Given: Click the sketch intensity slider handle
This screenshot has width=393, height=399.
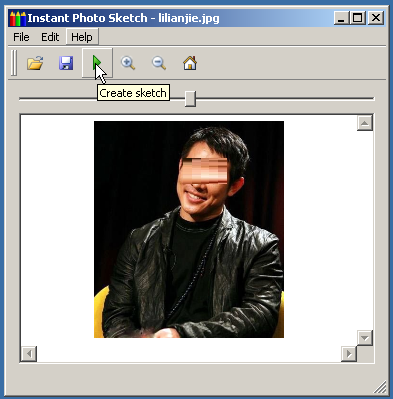Looking at the screenshot, I should [190, 99].
